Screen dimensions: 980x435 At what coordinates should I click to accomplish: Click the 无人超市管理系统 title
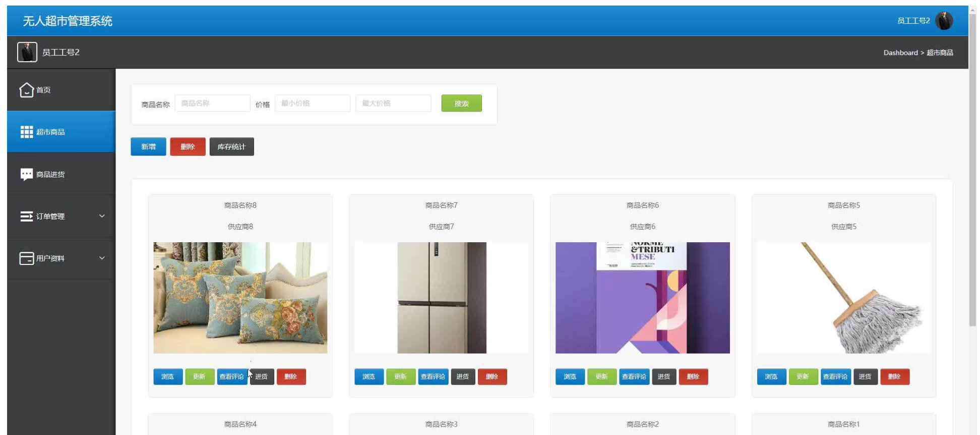[68, 21]
